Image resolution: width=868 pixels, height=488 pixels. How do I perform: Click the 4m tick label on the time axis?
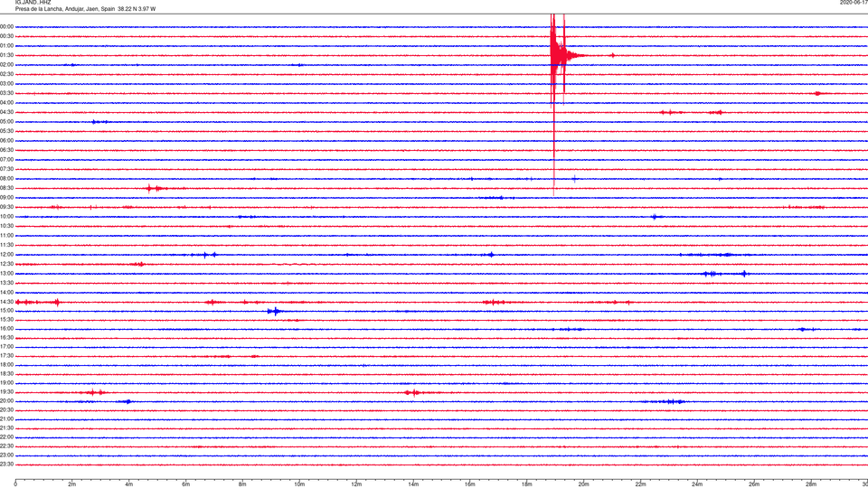[x=129, y=484]
